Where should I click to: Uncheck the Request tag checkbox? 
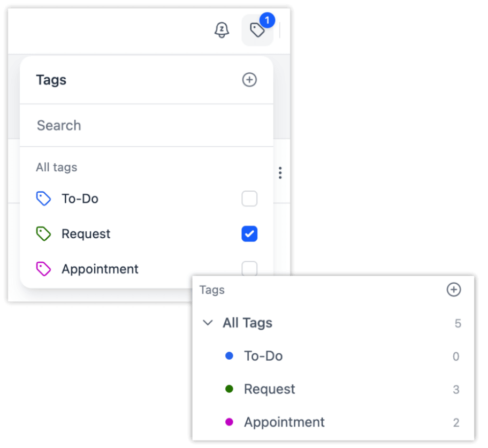249,234
